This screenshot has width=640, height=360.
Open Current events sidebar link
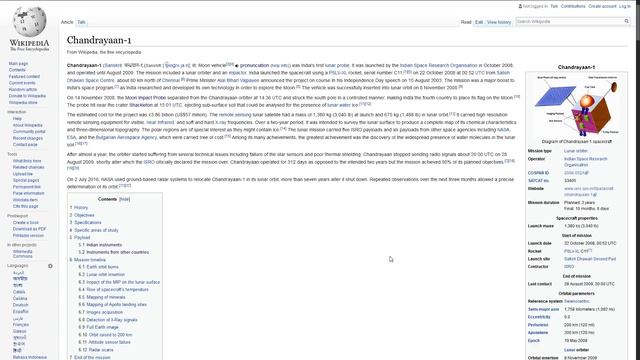tap(22, 83)
